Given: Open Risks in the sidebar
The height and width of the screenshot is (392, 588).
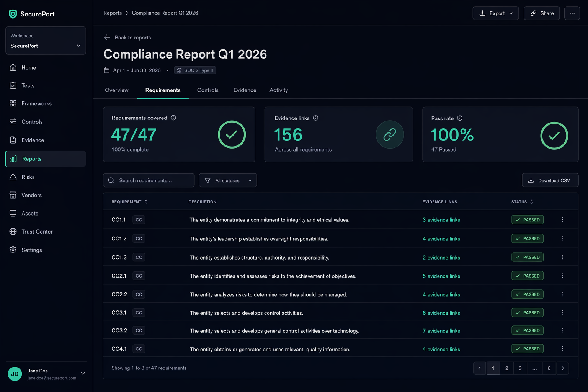Looking at the screenshot, I should click(x=46, y=177).
